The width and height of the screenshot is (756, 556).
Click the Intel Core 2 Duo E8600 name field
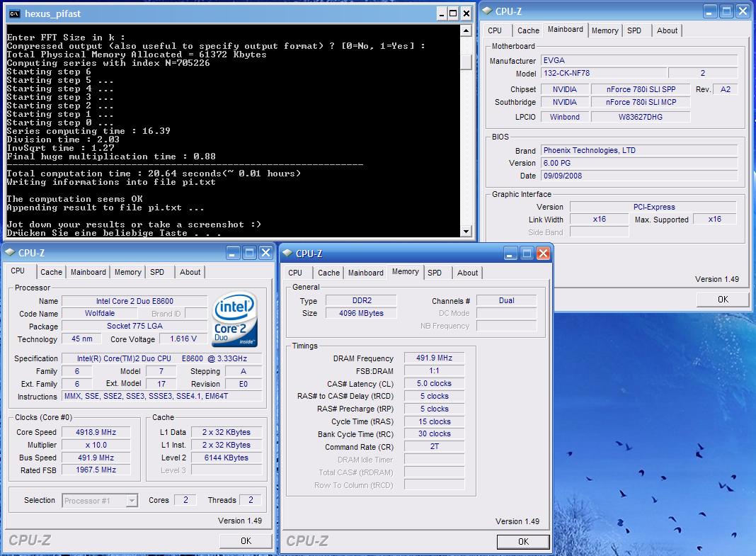[134, 301]
